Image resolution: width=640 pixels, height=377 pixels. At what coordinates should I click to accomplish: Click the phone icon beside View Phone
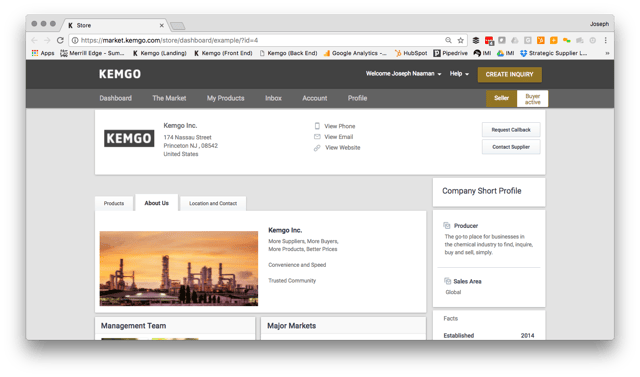tap(317, 126)
